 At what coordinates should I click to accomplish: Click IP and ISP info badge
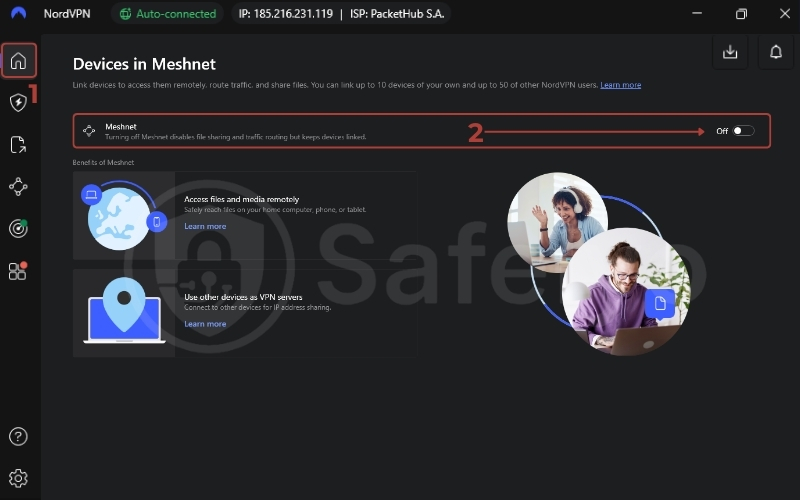(341, 14)
